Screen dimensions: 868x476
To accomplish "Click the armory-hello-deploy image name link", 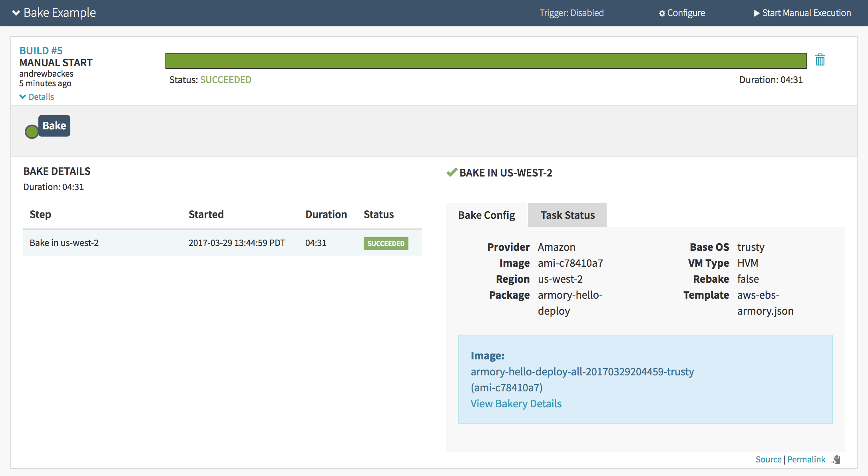I will pyautogui.click(x=582, y=372).
